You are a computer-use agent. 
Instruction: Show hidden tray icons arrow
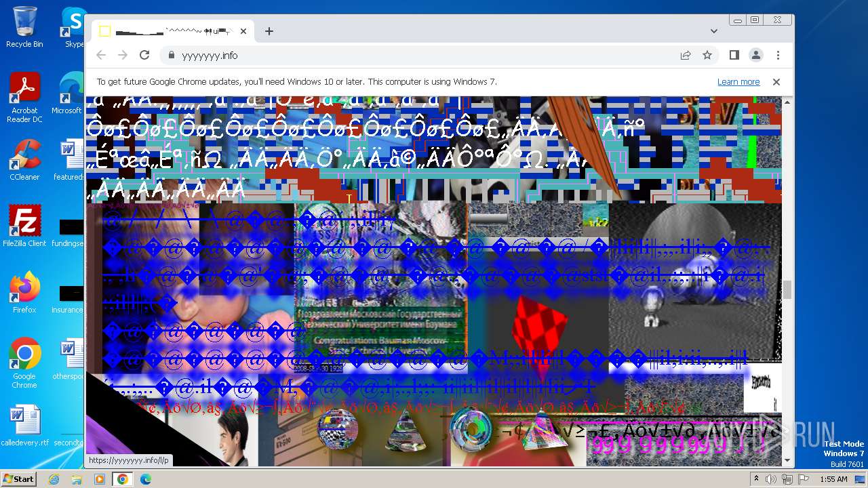(x=756, y=479)
